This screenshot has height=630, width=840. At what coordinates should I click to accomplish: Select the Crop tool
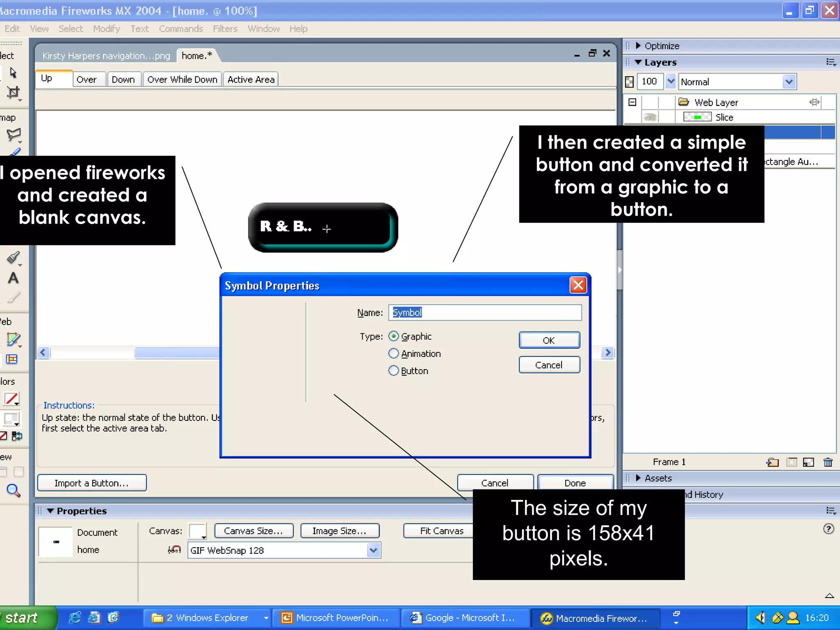point(13,92)
